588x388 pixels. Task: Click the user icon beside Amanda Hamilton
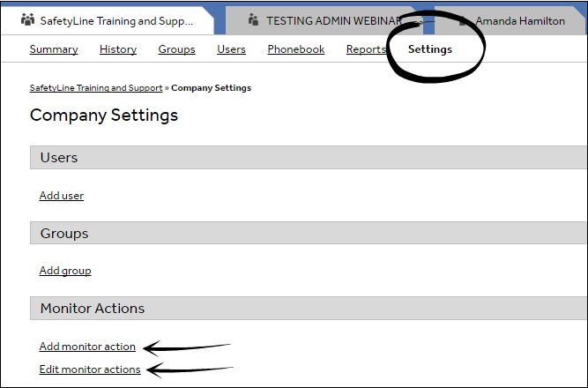(465, 20)
